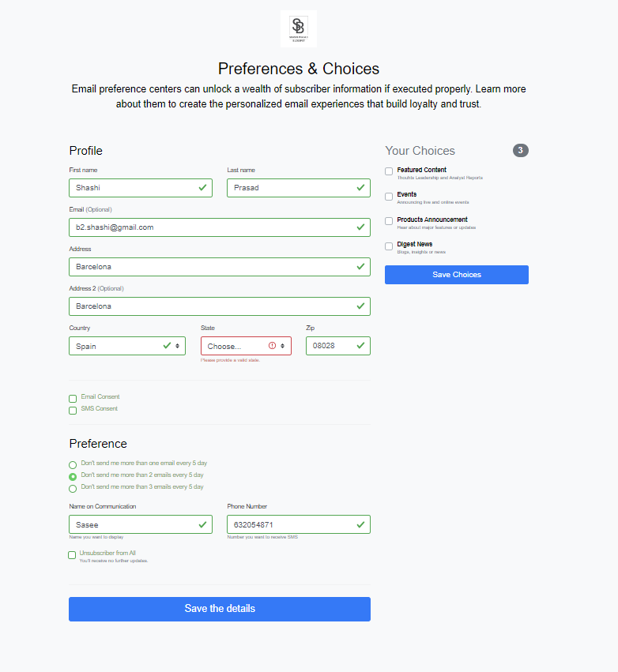Screen dimensions: 618x672
Task: Check the Featured Content option
Action: click(x=389, y=171)
